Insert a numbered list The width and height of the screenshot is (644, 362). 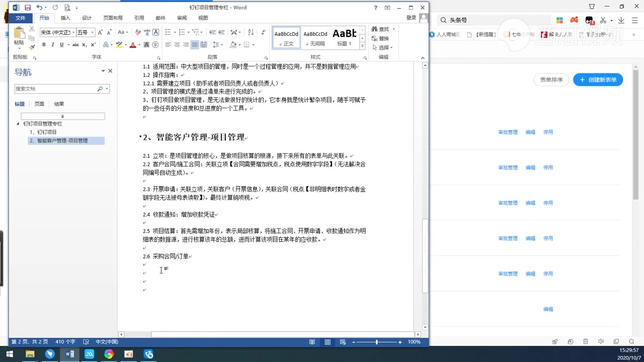coord(182,32)
